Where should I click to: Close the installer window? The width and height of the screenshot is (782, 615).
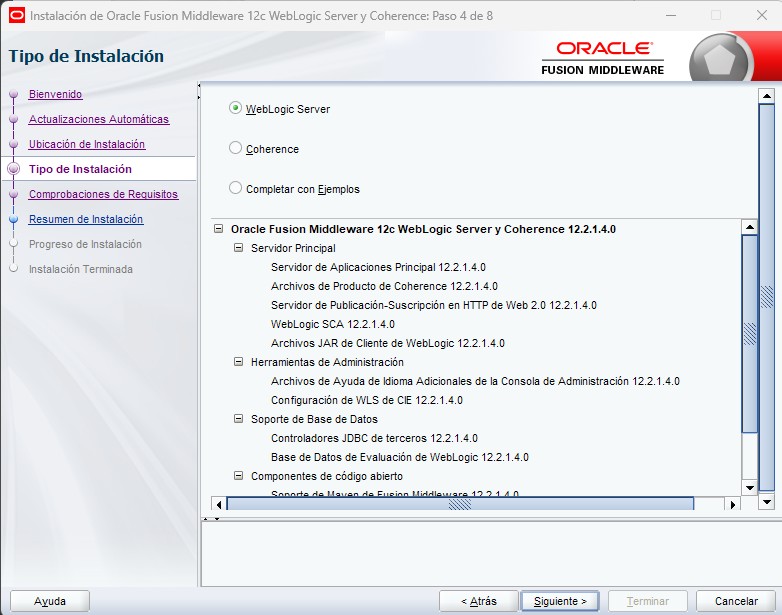(762, 15)
